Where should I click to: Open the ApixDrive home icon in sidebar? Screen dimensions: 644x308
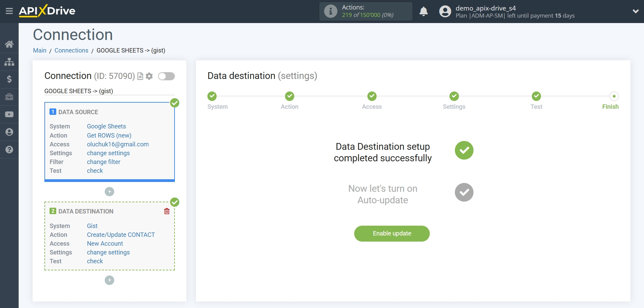pyautogui.click(x=9, y=44)
